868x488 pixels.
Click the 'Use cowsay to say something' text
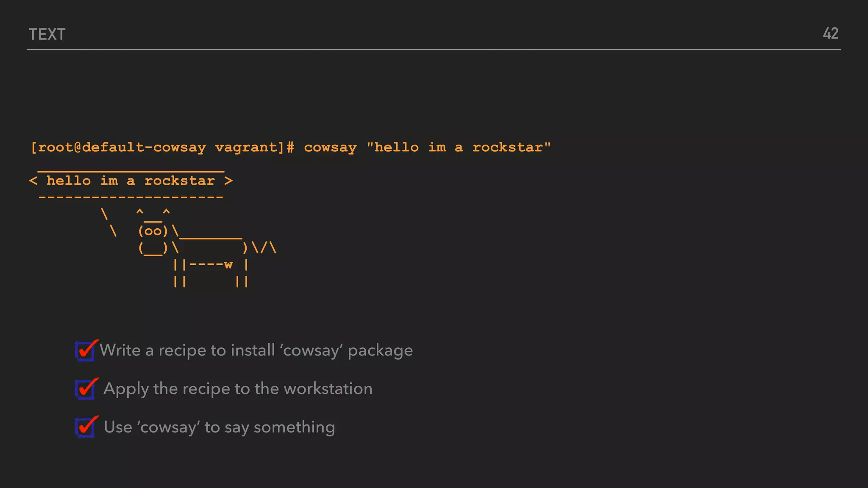(x=219, y=427)
